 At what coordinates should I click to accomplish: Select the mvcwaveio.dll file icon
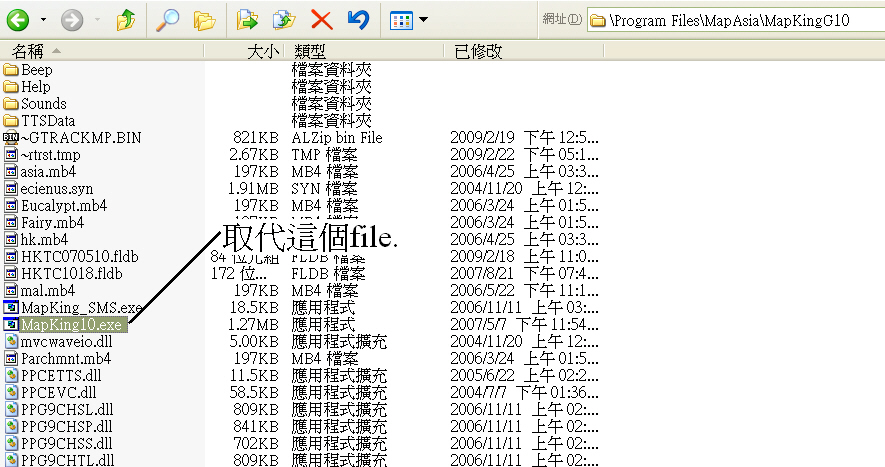pyautogui.click(x=11, y=341)
